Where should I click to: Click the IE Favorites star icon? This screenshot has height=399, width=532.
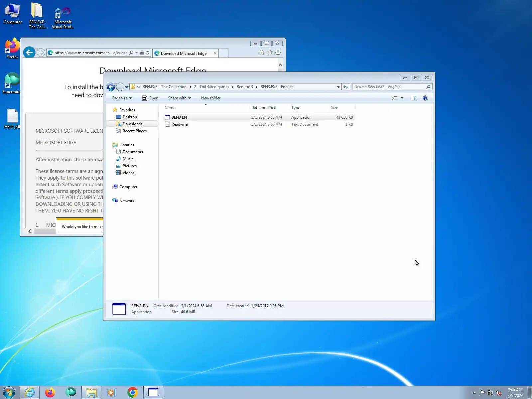270,53
